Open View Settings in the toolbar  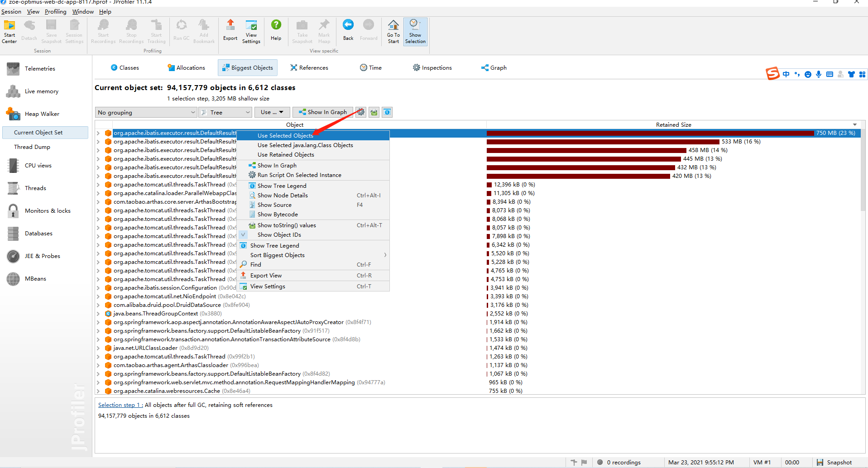pyautogui.click(x=251, y=31)
